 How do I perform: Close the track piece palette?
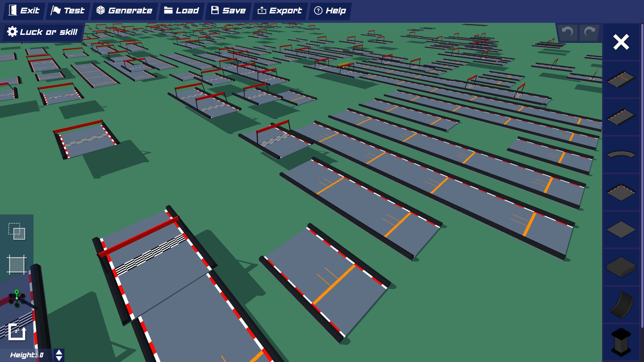[x=621, y=43]
